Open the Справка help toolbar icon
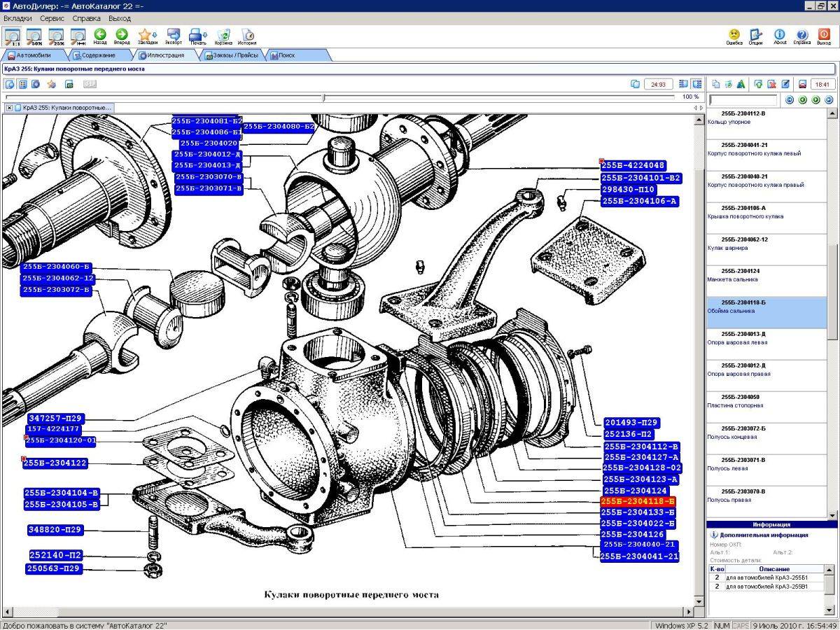This screenshot has width=840, height=630. (802, 36)
